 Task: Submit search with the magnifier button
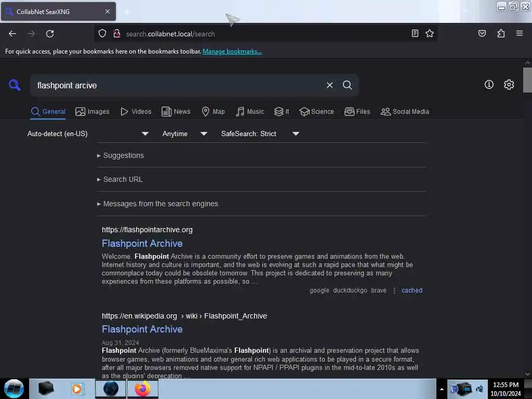[x=347, y=85]
